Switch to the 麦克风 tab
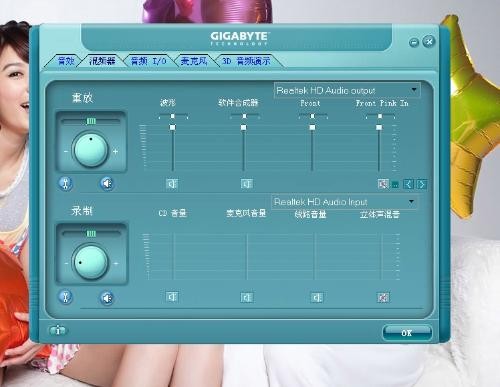The height and width of the screenshot is (387, 500). 194,61
